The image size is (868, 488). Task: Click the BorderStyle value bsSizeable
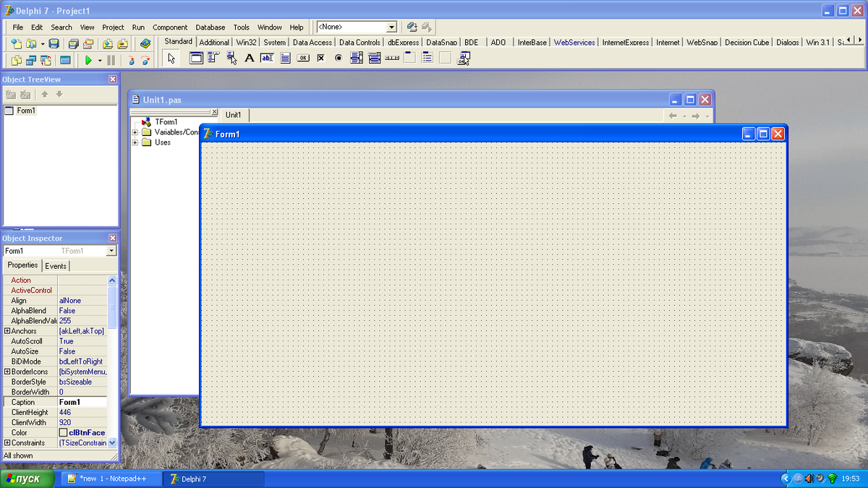point(82,382)
